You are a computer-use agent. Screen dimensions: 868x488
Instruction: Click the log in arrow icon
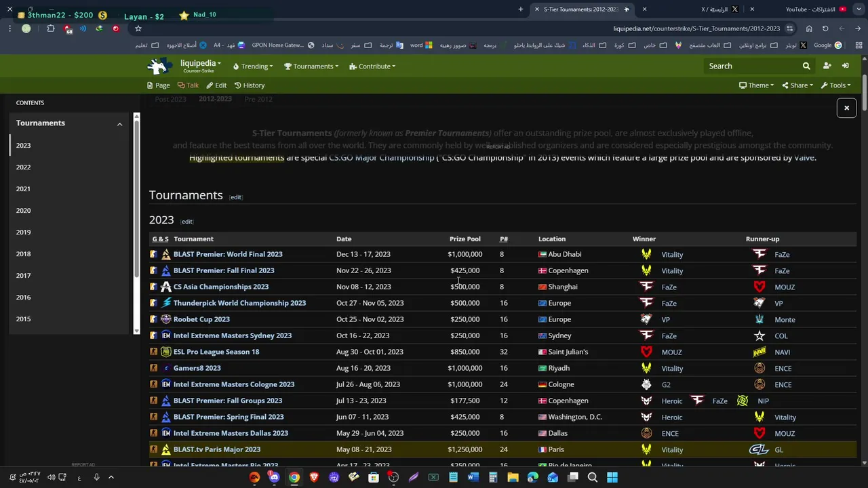pos(846,66)
